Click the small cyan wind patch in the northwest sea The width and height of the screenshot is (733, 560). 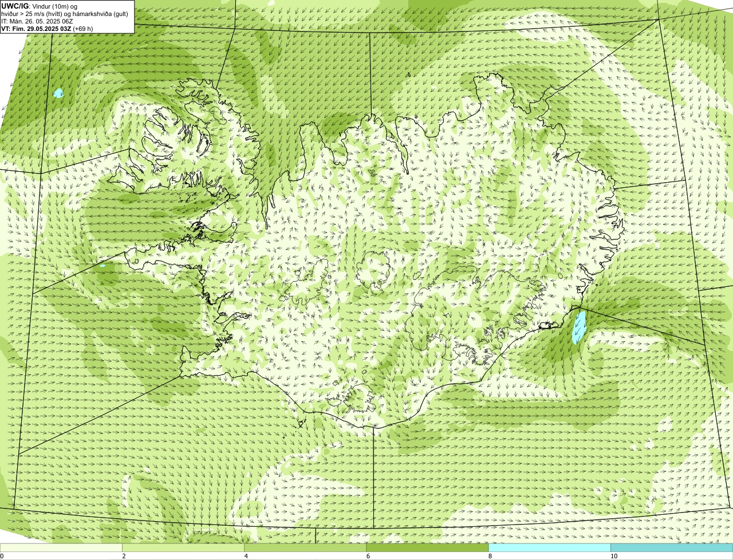tap(58, 93)
